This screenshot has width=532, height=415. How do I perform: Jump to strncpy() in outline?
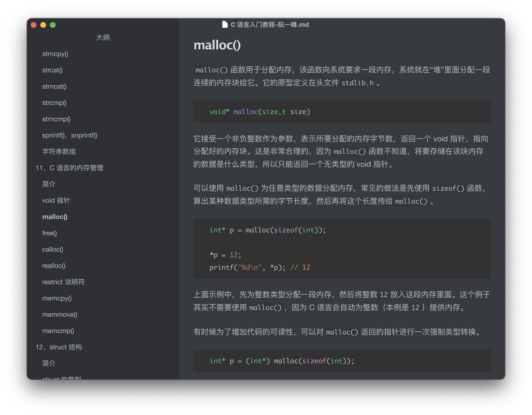55,54
